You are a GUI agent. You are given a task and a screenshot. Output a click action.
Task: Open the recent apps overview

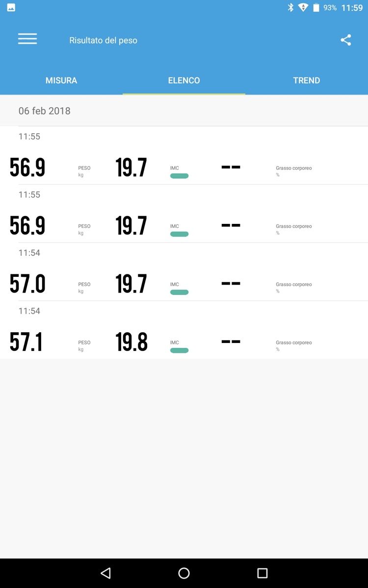(263, 573)
